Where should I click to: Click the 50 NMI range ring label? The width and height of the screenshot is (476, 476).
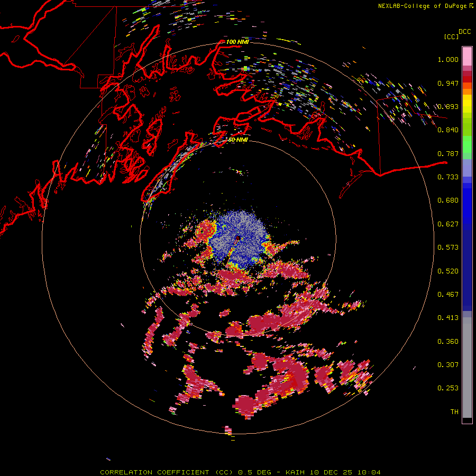238,140
